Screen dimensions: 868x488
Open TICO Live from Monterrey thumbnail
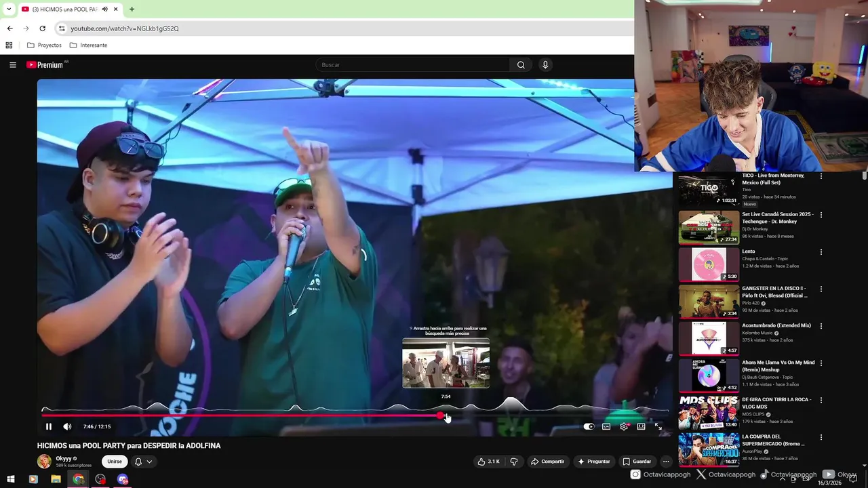click(709, 189)
